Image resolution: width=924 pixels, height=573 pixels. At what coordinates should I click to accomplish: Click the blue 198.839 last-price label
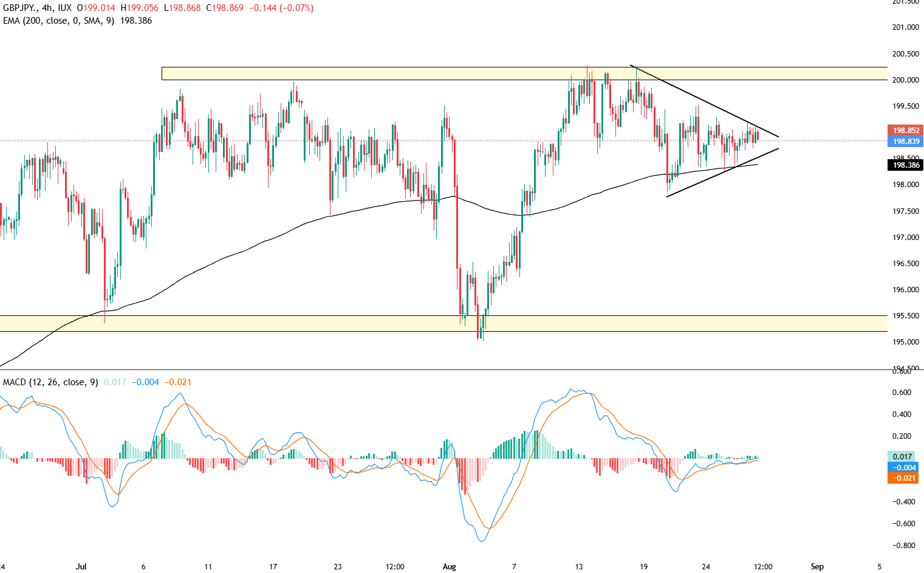click(906, 142)
